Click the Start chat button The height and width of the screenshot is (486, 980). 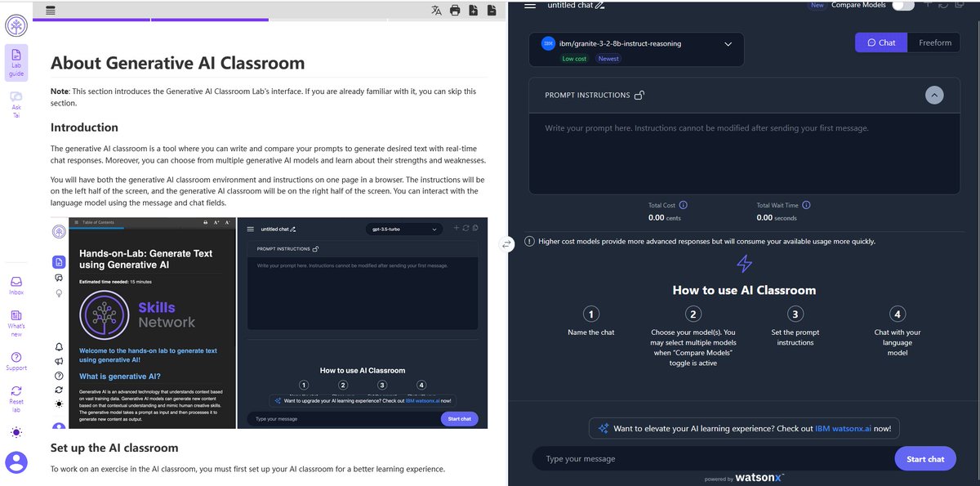925,459
